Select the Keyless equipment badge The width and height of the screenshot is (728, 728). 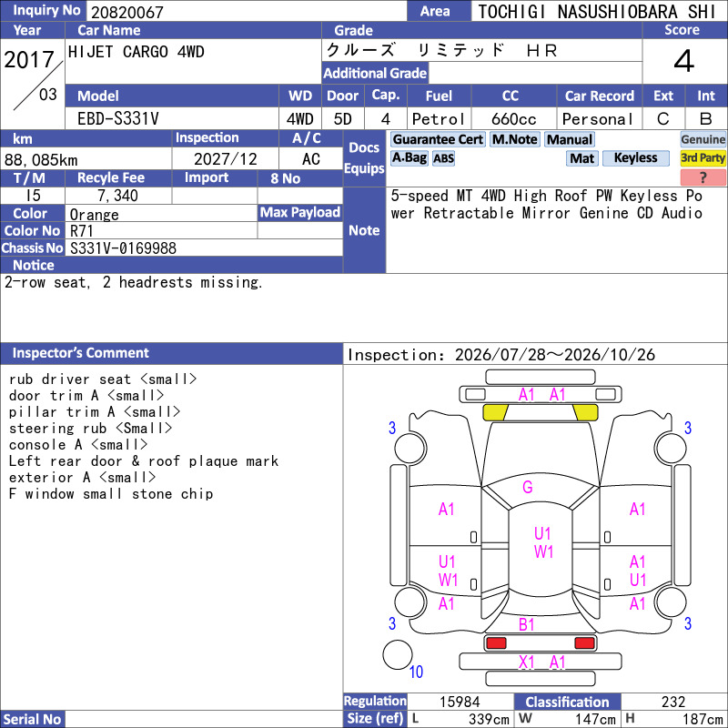pos(635,157)
